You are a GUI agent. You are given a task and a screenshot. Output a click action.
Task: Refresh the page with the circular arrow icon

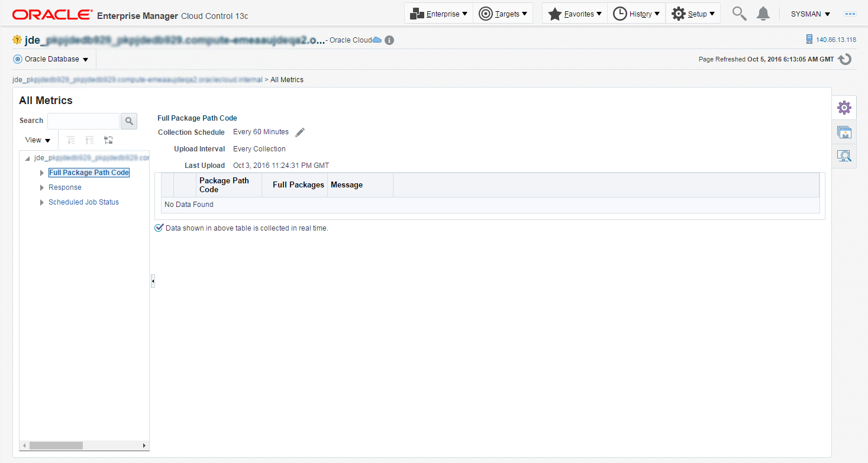(x=845, y=59)
